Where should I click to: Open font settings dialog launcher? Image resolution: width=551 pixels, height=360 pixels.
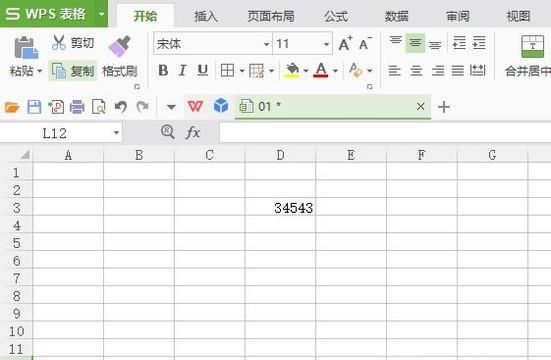point(369,86)
